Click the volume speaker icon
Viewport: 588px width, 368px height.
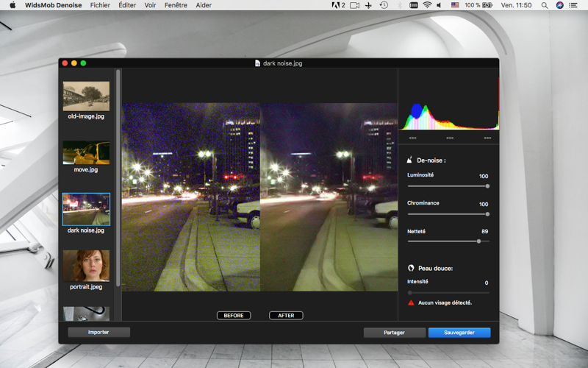point(440,5)
